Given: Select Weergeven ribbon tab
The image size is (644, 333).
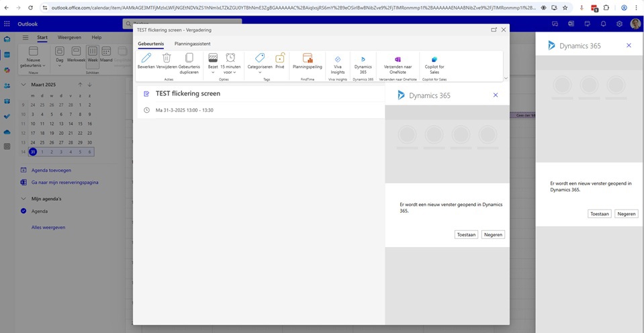Looking at the screenshot, I should pyautogui.click(x=69, y=38).
